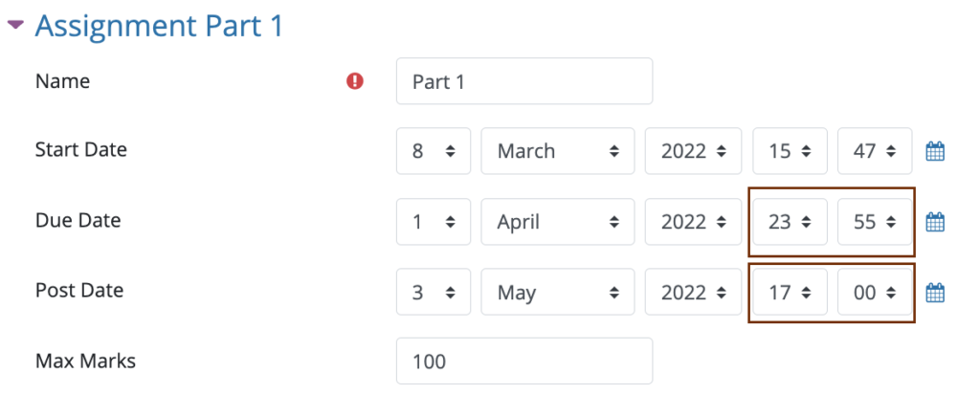Open the Post Date minute dropdown showing 00
Viewport: 980px width, 395px height.
click(875, 292)
